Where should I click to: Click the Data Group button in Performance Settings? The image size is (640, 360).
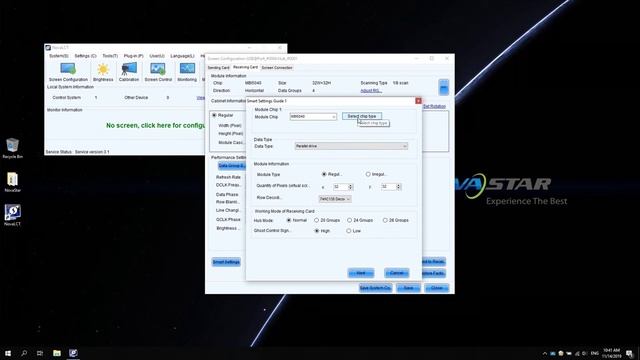coord(232,166)
